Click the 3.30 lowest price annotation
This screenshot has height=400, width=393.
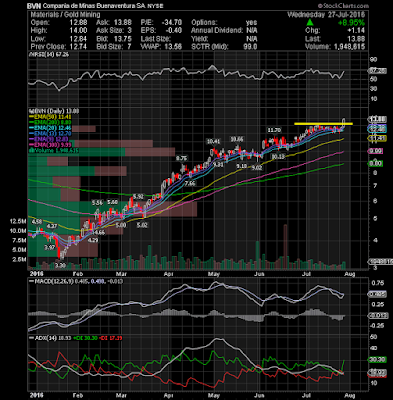pos(61,266)
